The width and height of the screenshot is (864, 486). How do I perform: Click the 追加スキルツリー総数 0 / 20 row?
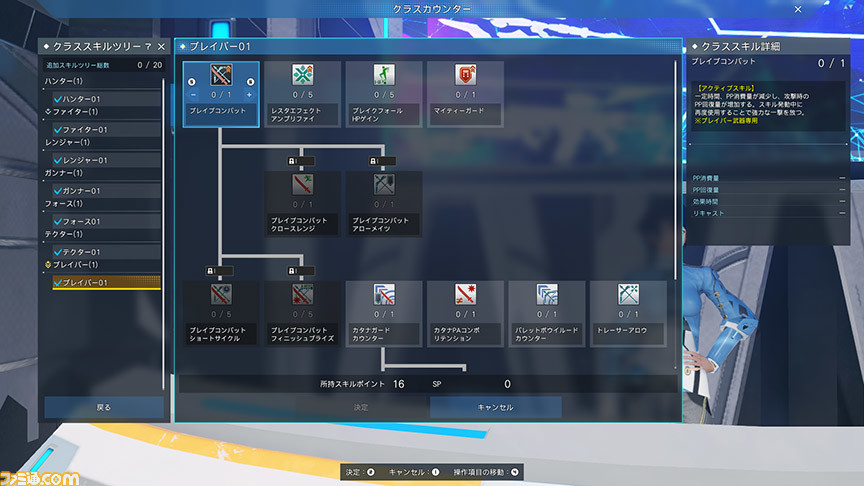pos(104,65)
